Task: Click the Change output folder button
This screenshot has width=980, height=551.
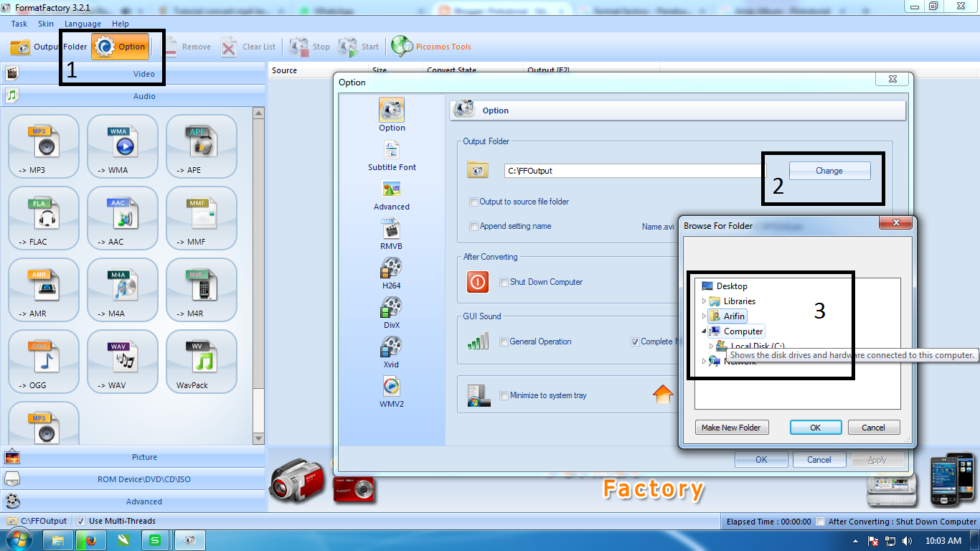Action: pos(829,171)
